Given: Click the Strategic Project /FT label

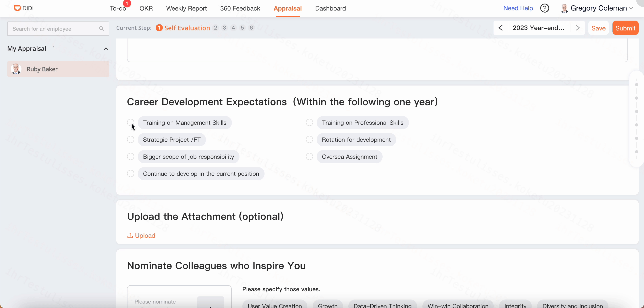Looking at the screenshot, I should click(x=172, y=140).
